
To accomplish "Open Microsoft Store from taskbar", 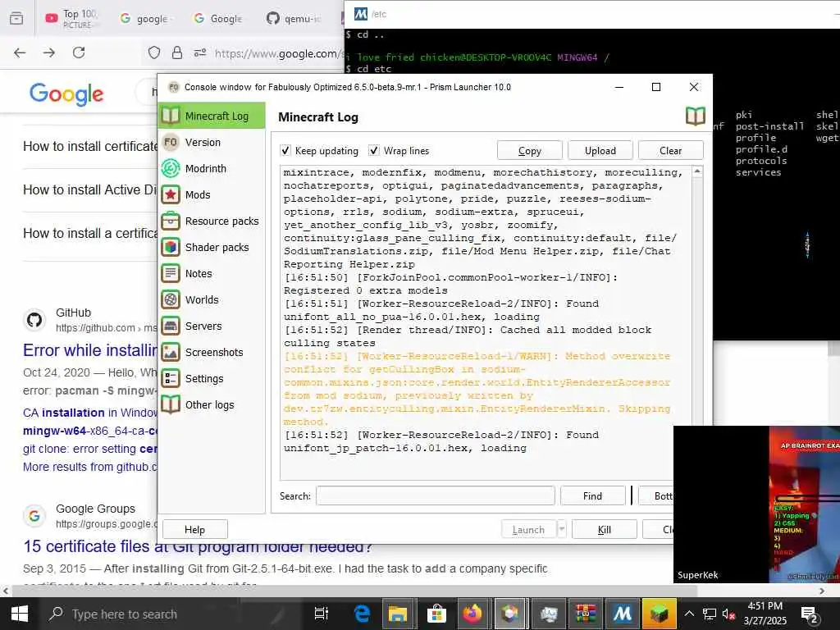I will tap(436, 614).
